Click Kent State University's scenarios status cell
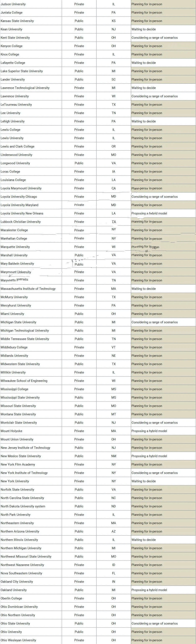 155,38
